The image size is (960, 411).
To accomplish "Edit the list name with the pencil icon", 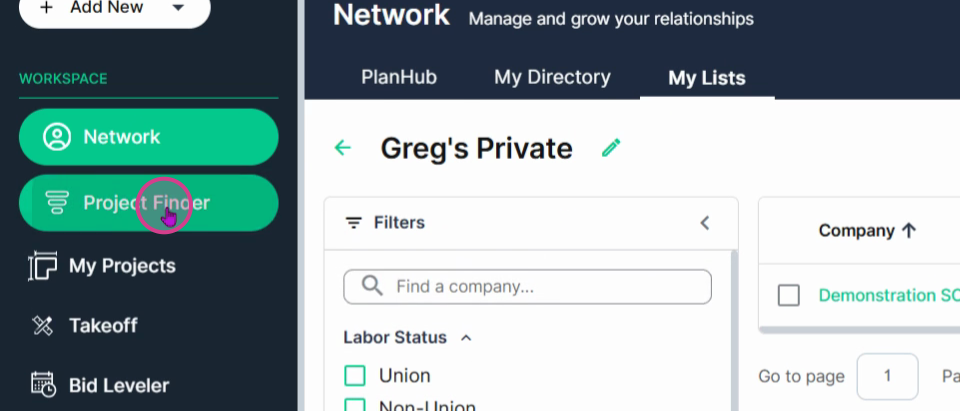I will coord(610,148).
